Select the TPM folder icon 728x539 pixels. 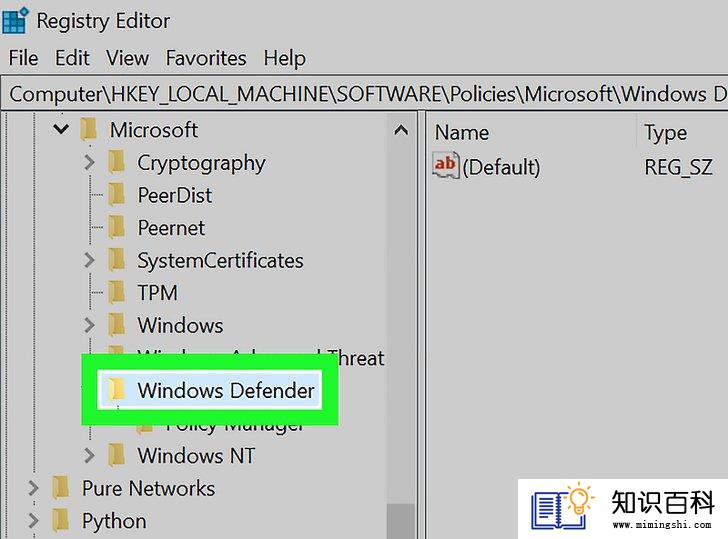pyautogui.click(x=117, y=293)
